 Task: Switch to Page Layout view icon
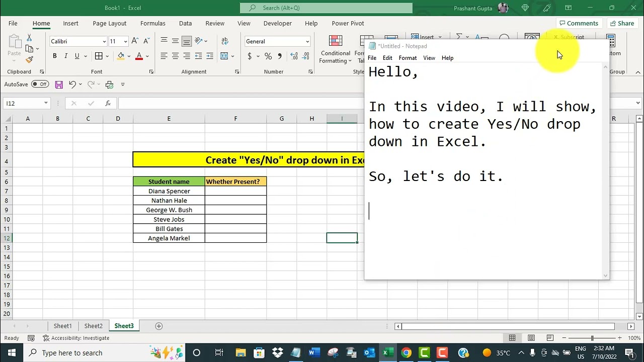(x=531, y=338)
